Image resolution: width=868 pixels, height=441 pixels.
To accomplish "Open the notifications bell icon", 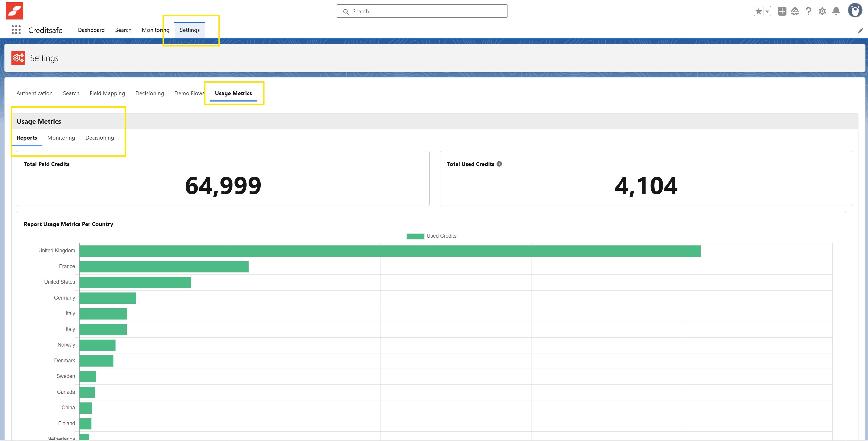I will coord(836,11).
